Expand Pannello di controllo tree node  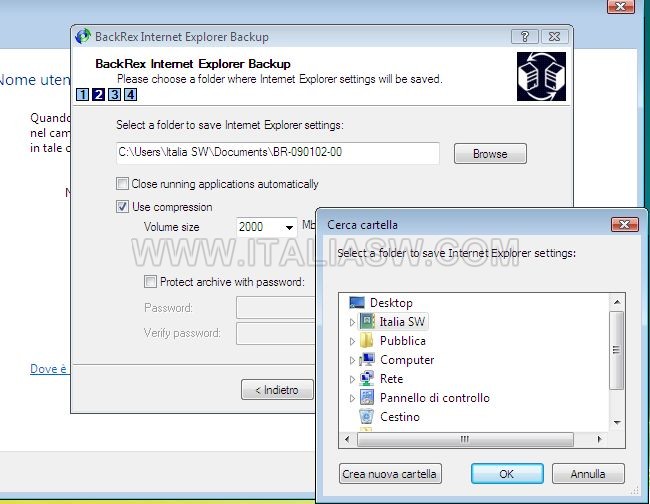pos(352,398)
